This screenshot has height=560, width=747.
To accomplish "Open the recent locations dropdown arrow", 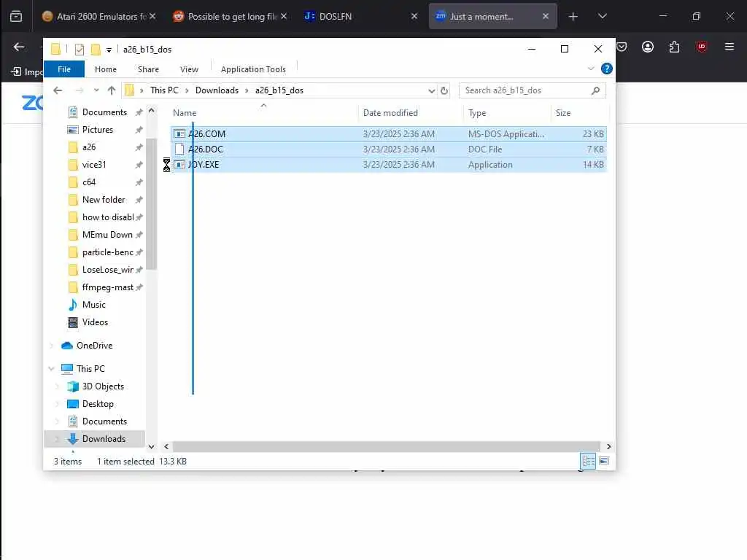I will (x=96, y=90).
